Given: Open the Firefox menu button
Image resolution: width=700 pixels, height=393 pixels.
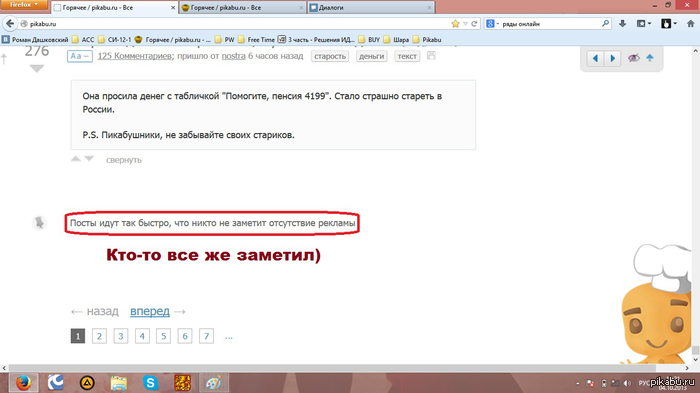Looking at the screenshot, I should click(23, 5).
